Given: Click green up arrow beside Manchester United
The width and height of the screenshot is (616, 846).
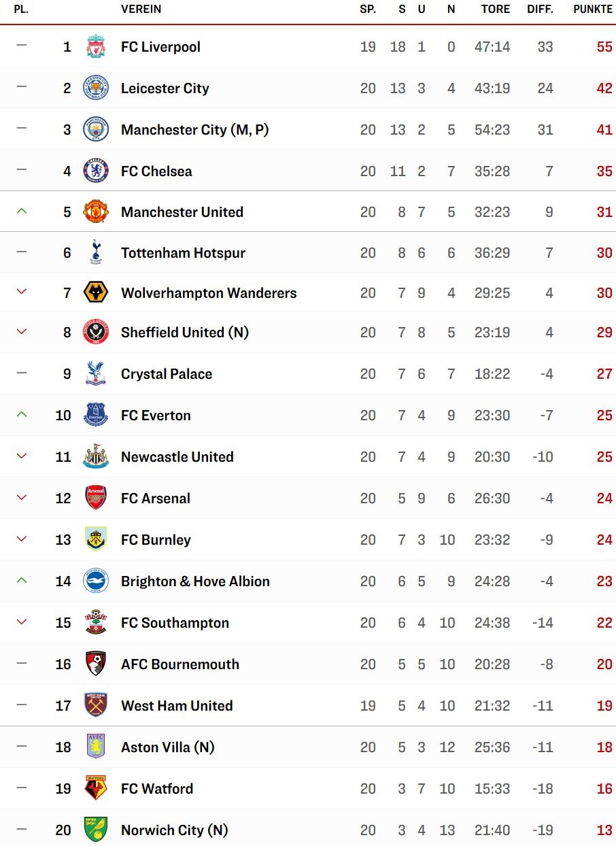Looking at the screenshot, I should (x=22, y=211).
